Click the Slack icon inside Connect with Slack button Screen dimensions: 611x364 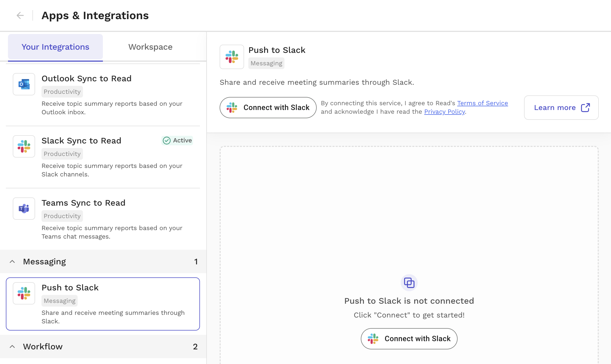click(232, 107)
